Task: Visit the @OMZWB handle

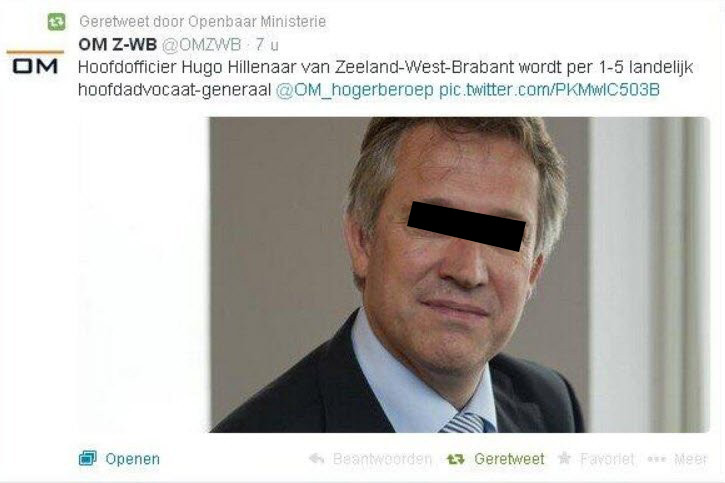Action: [x=201, y=44]
